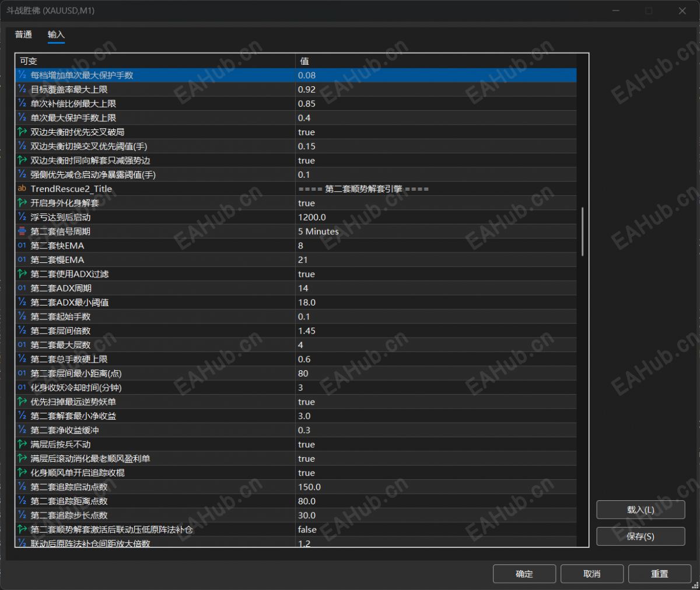Click the icon beside 第二套追踪启动点数
Viewport: 700px width, 590px height.
(x=22, y=487)
